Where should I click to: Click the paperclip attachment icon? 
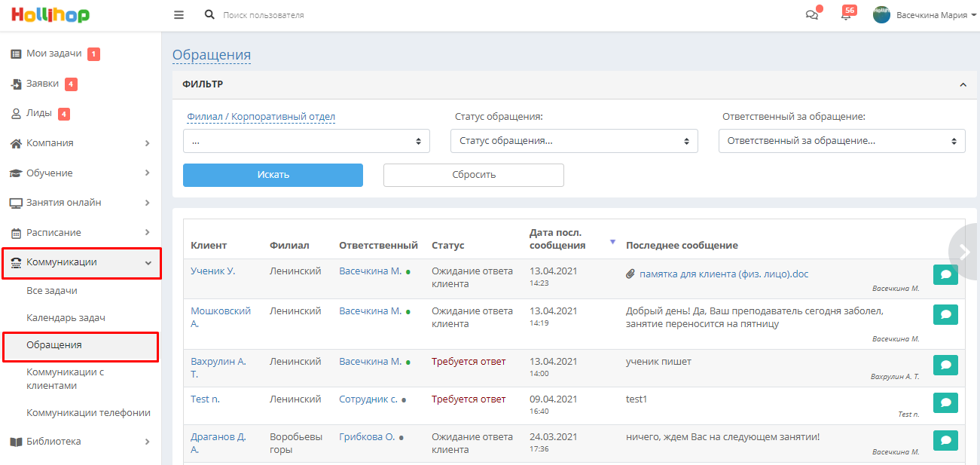(630, 274)
